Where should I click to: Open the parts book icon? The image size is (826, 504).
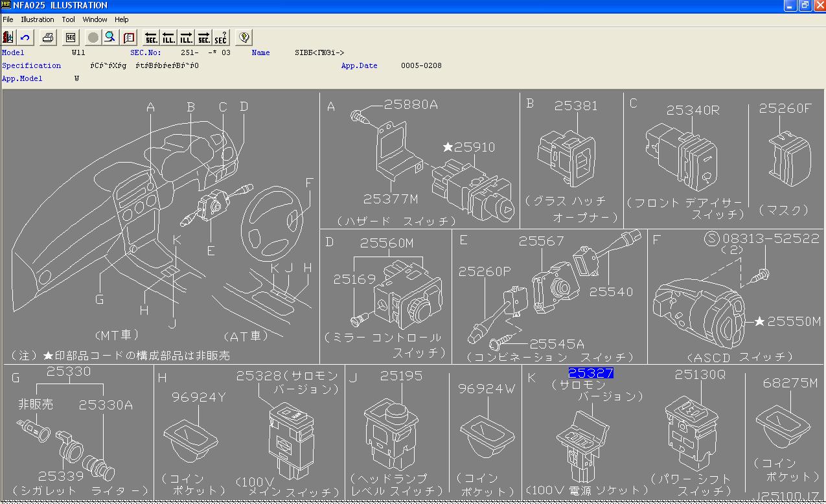pos(128,38)
